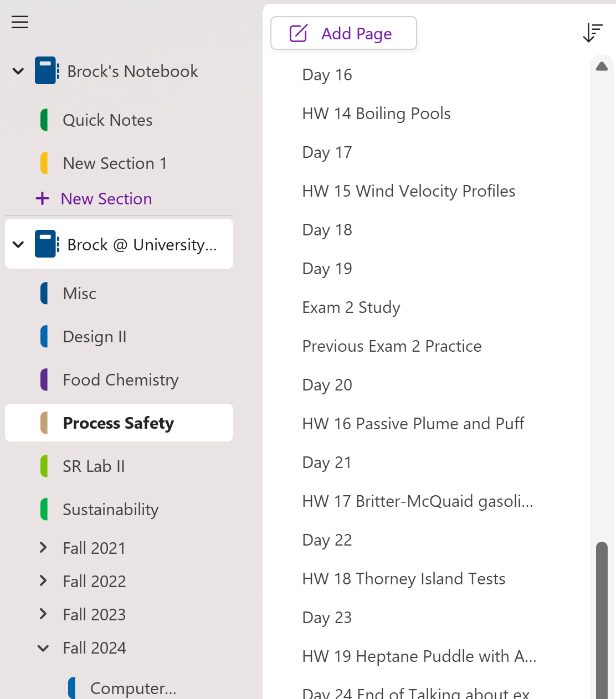Click the plus icon beside New Section
Viewport: 616px width, 699px height.
pyautogui.click(x=43, y=198)
